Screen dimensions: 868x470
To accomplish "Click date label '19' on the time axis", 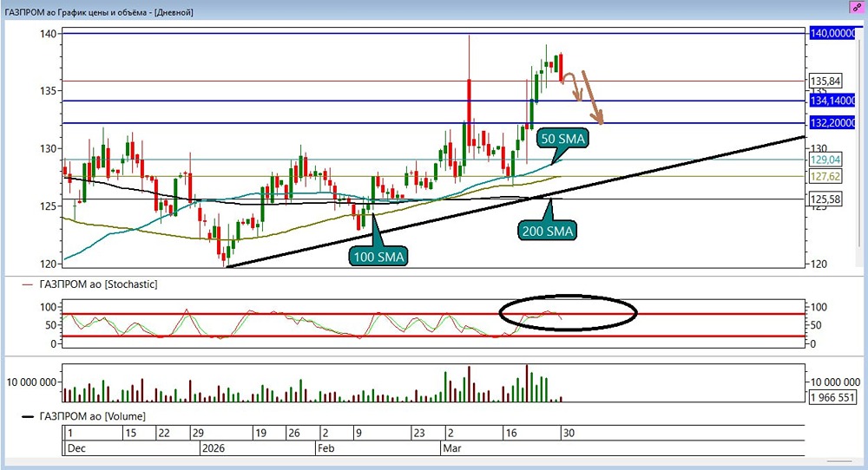I will 260,433.
